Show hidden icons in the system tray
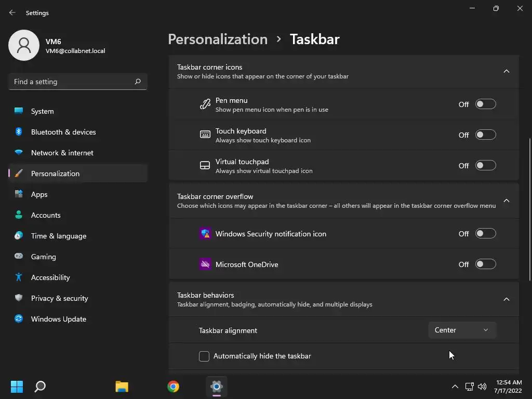The width and height of the screenshot is (532, 399). [455, 387]
